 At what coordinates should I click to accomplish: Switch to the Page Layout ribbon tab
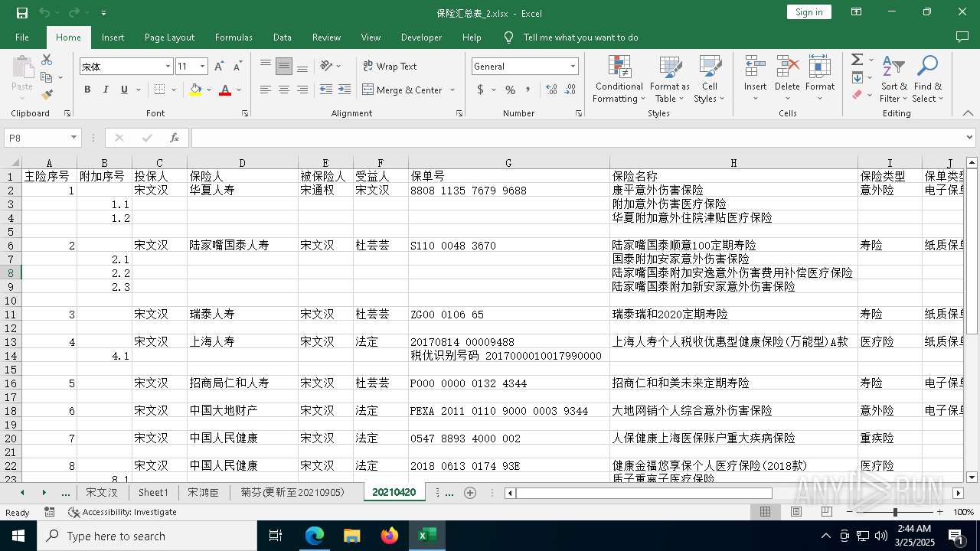pyautogui.click(x=169, y=37)
